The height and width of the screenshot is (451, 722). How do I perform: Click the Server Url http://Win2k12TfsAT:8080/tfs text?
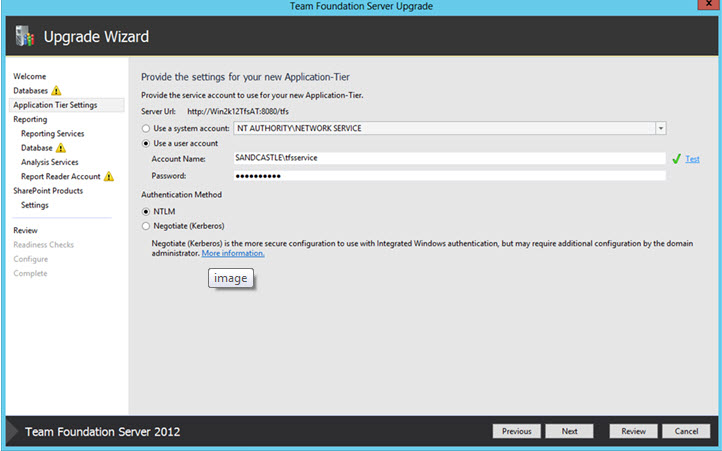point(238,111)
